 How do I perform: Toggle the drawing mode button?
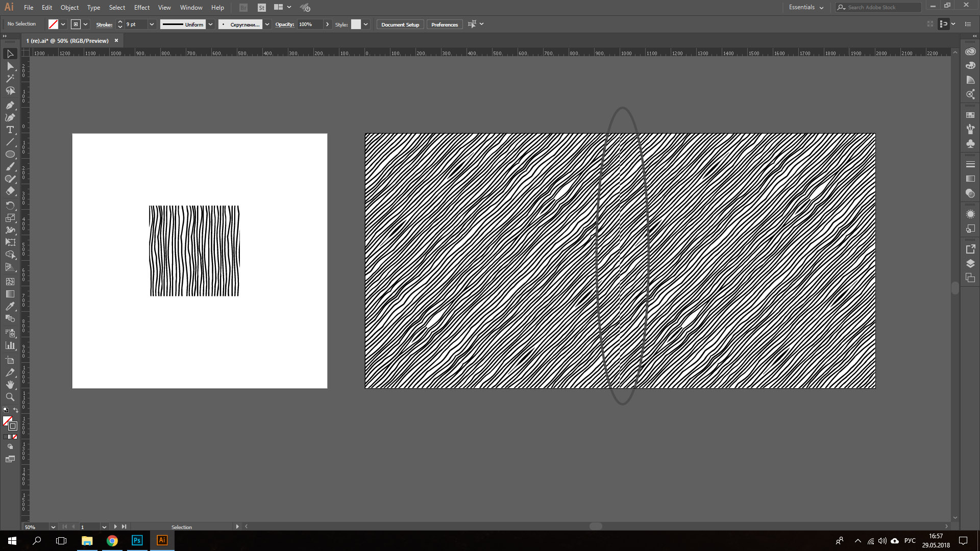coord(10,447)
